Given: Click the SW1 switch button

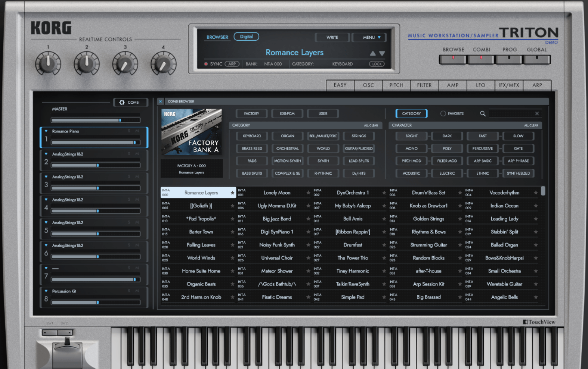Looking at the screenshot, I should click(x=50, y=332).
